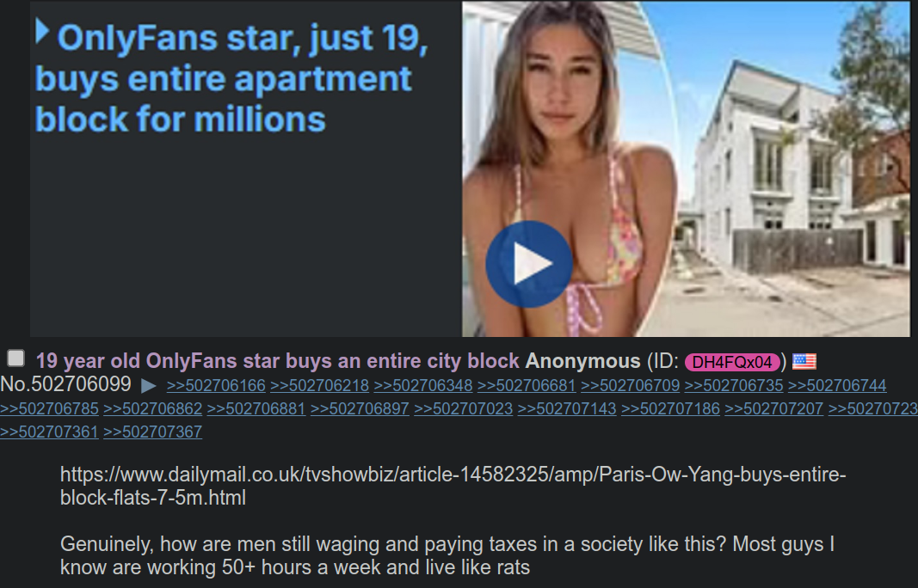Open reply link >>502706348

423,386
